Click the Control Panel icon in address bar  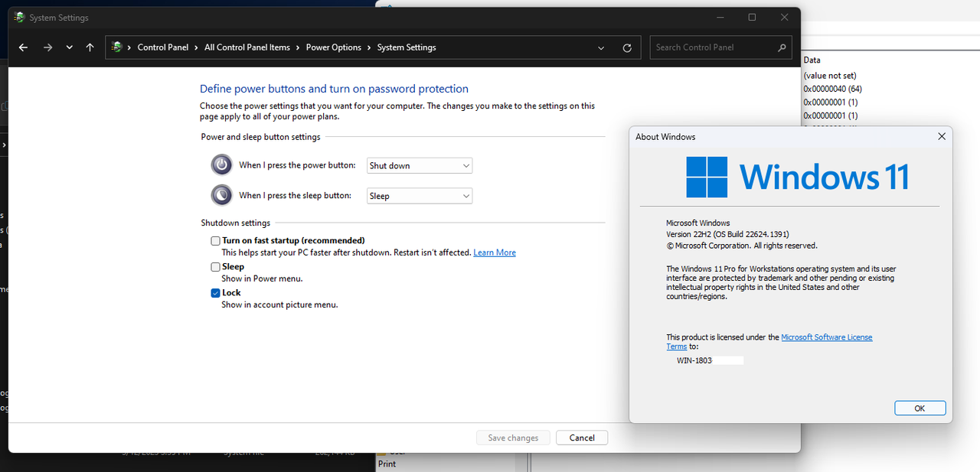pos(117,47)
